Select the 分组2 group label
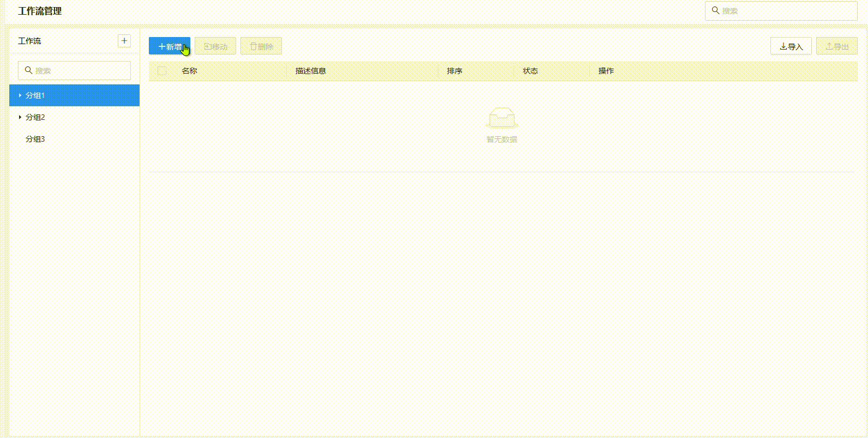868x438 pixels. tap(35, 117)
